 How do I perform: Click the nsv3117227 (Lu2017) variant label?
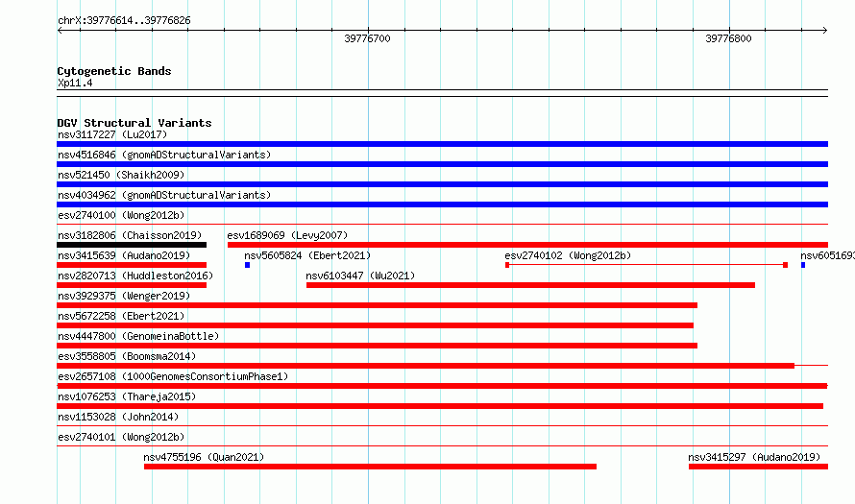[112, 134]
